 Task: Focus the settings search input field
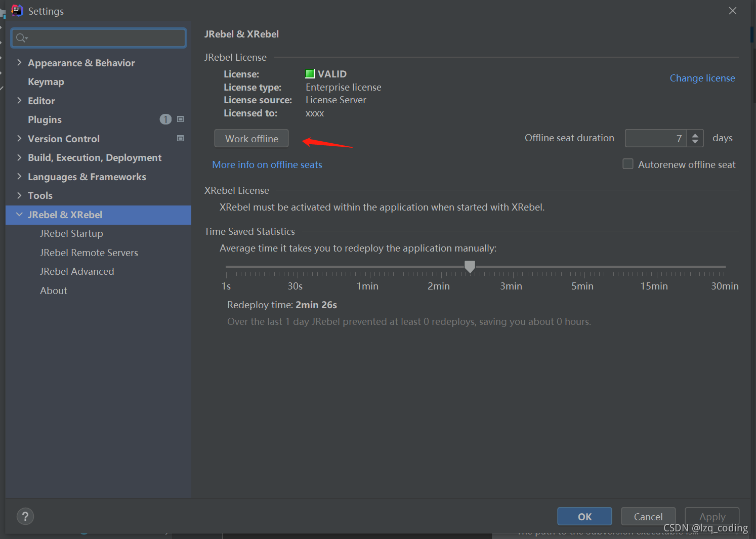click(x=99, y=38)
